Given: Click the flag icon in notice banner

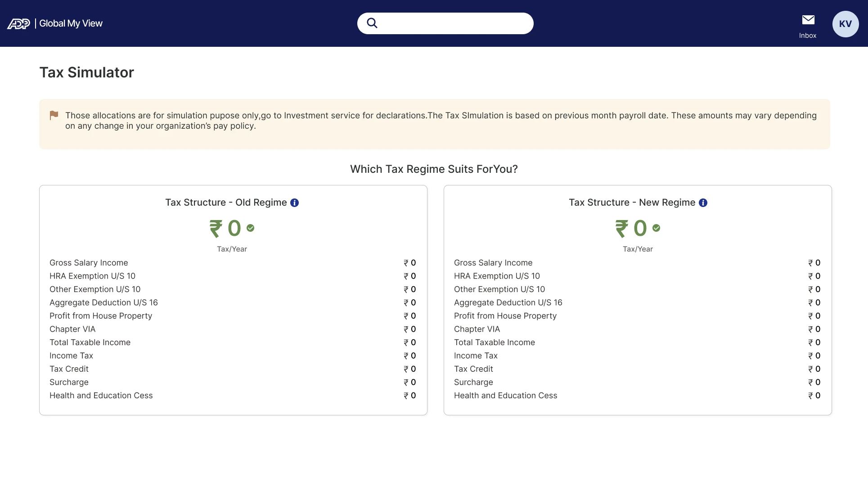Looking at the screenshot, I should [x=54, y=116].
